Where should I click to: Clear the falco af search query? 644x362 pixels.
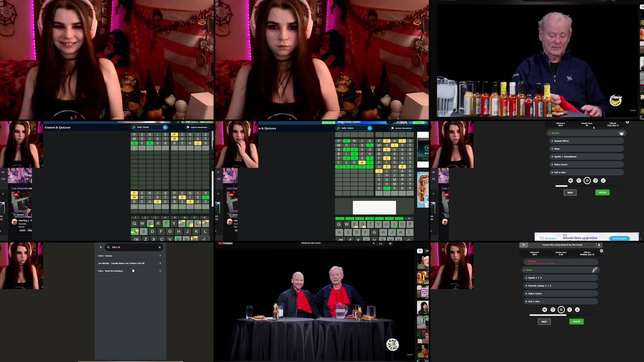(159, 247)
